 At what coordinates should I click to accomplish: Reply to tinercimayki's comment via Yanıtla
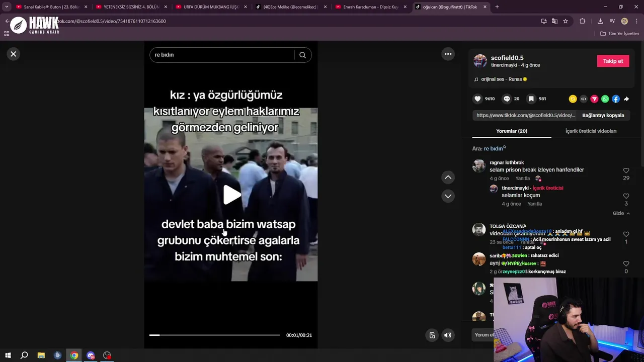pos(534,204)
